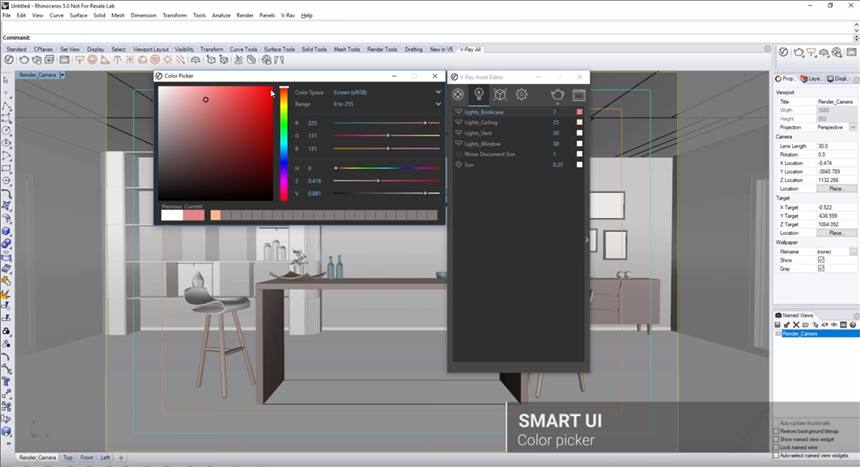Select the Lights_Ceiling light entry
This screenshot has height=467, width=860.
[481, 122]
